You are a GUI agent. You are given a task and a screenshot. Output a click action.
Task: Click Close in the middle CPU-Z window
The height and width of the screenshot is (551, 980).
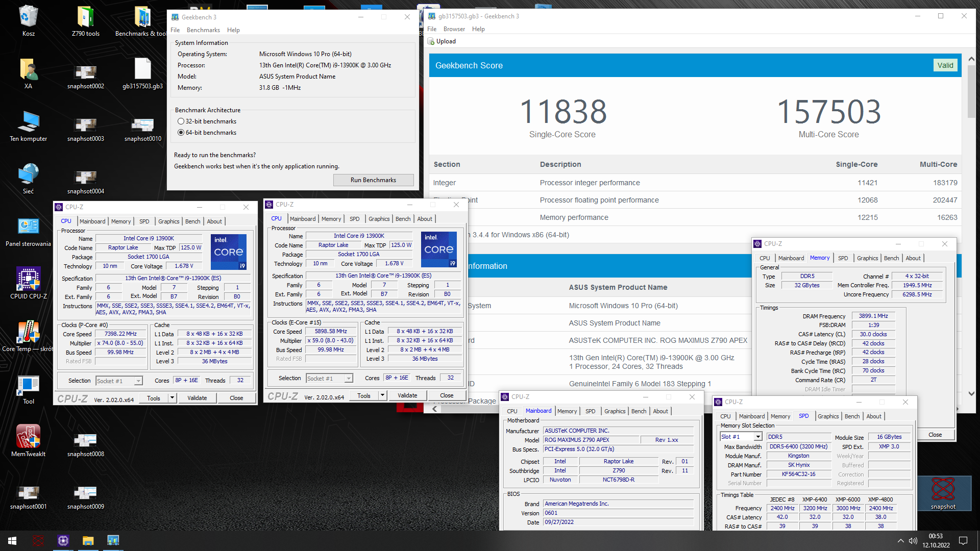[x=447, y=395]
